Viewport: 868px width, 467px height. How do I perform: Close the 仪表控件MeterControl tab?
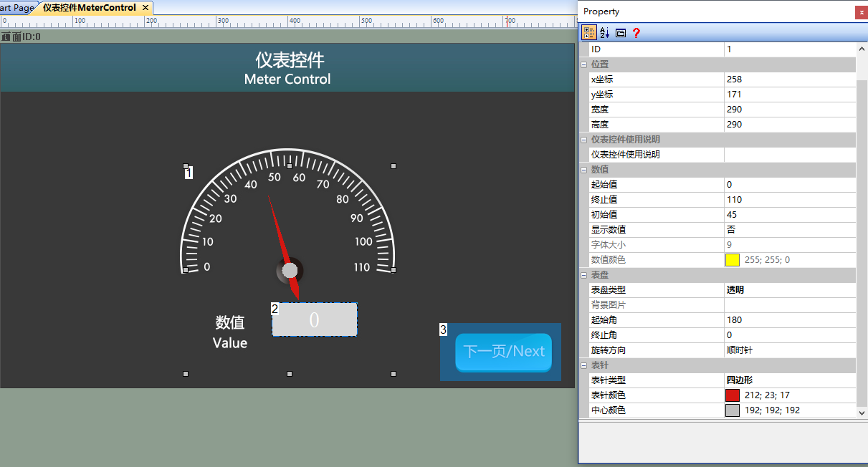(x=146, y=7)
